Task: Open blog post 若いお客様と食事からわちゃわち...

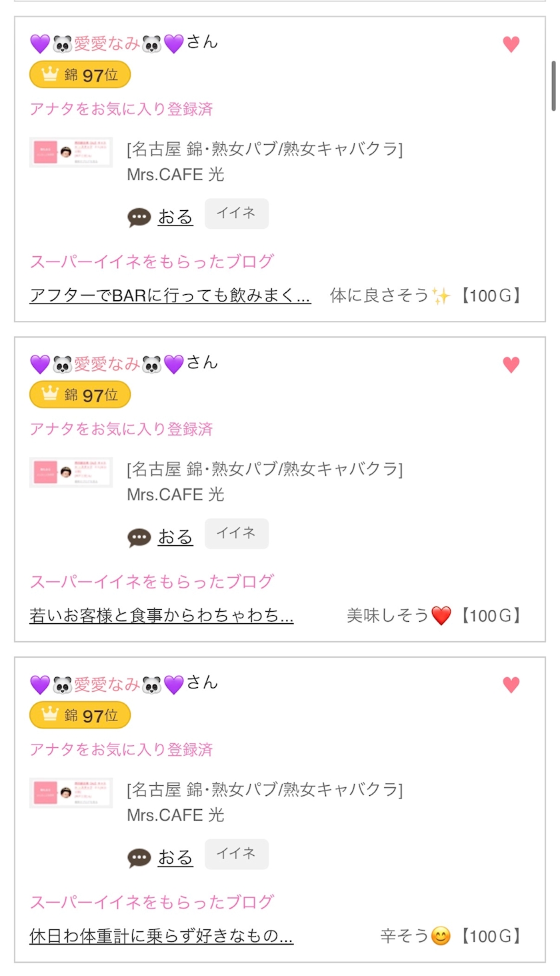Action: click(161, 616)
